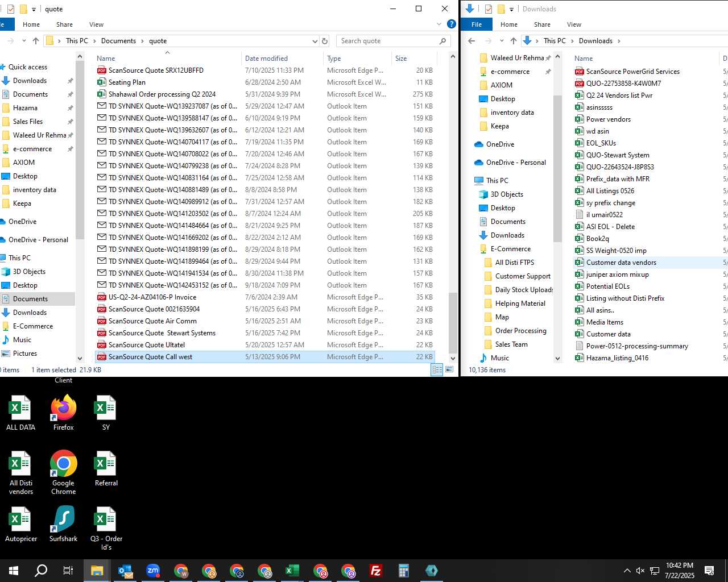Open Quick Access Toolbar dropdown in quote window

click(34, 9)
